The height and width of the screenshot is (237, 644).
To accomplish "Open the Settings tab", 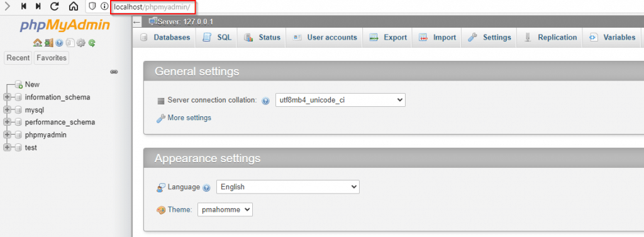I will [489, 37].
